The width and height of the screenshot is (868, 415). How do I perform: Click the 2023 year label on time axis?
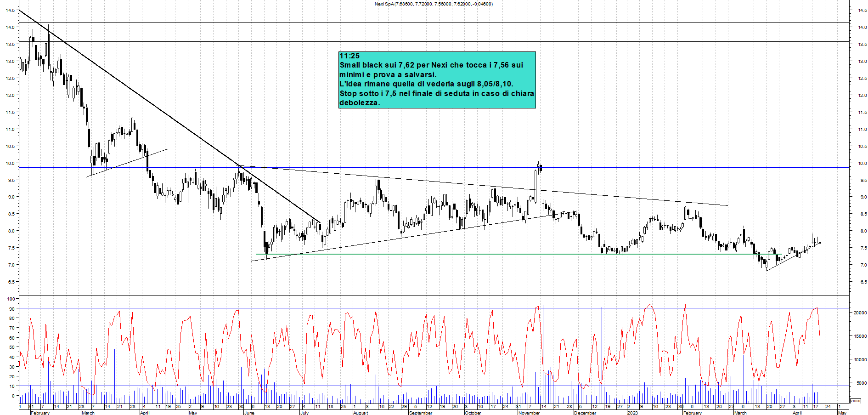pos(632,413)
